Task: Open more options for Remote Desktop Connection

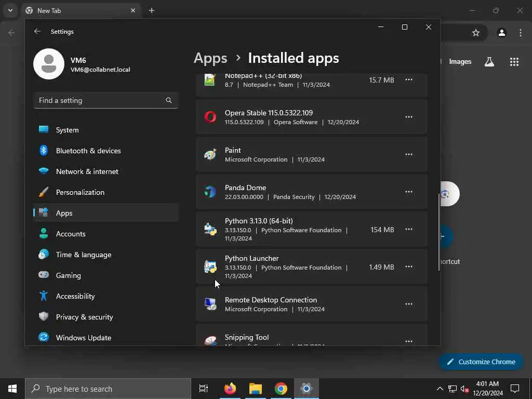Action: [409, 304]
